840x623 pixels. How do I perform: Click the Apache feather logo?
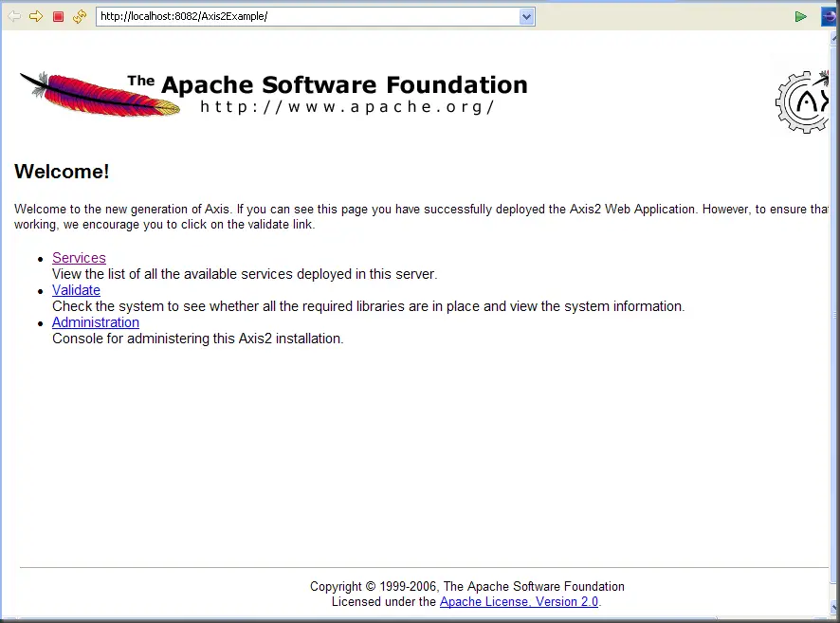(x=100, y=94)
